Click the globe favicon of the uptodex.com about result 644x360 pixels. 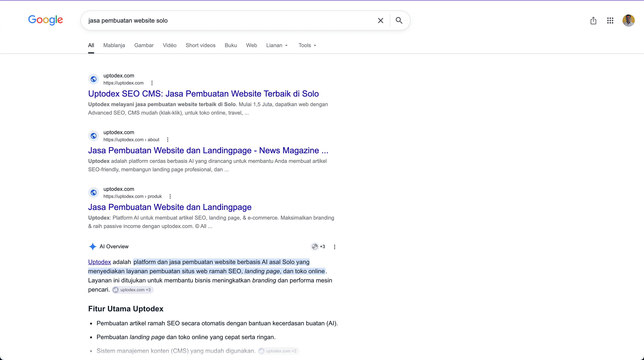click(x=94, y=136)
